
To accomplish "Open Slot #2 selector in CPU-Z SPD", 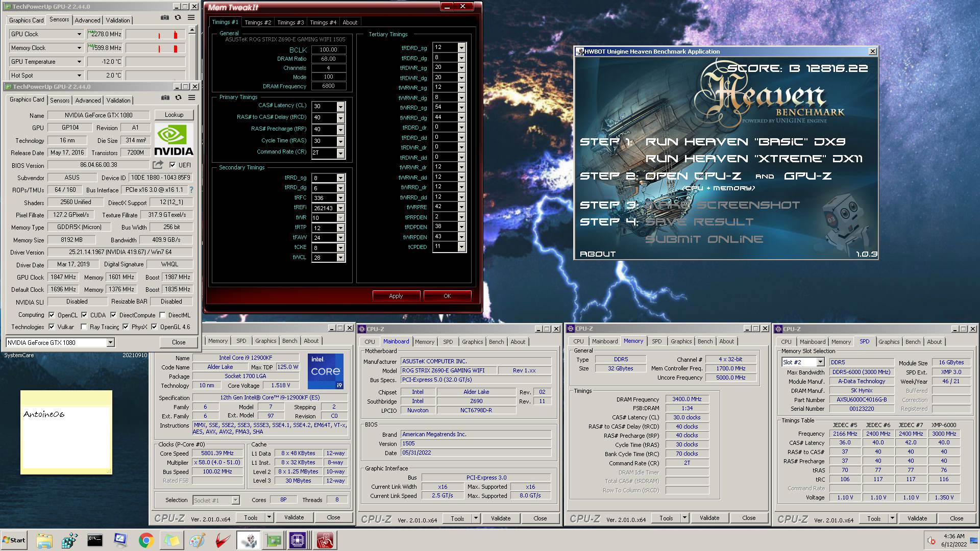I will (820, 362).
